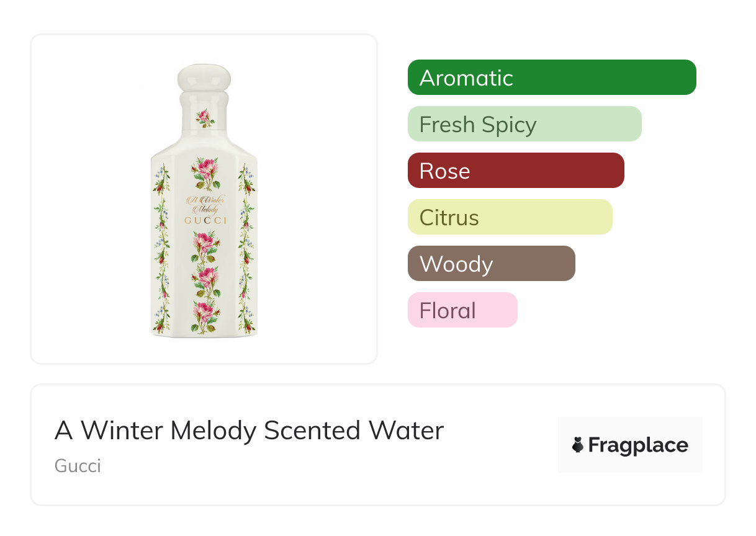
Task: Click the small rose on bottle neck
Action: click(x=204, y=117)
